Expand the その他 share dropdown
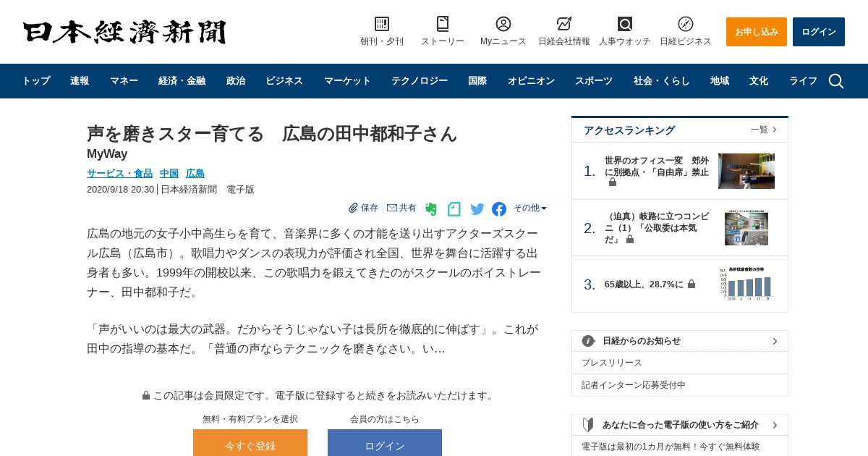Viewport: 868px width, 456px height. (530, 208)
